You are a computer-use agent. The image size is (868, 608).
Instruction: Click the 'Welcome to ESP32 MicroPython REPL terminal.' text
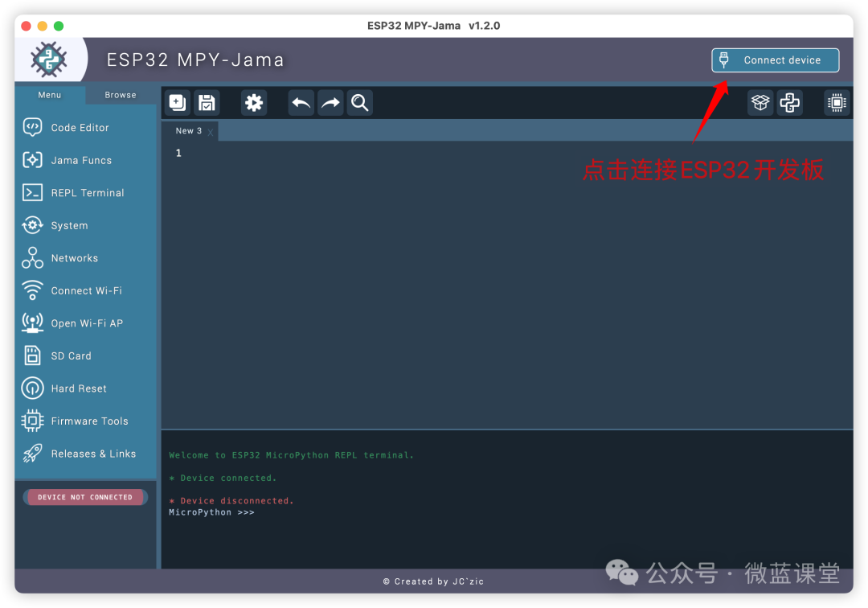[x=291, y=455]
